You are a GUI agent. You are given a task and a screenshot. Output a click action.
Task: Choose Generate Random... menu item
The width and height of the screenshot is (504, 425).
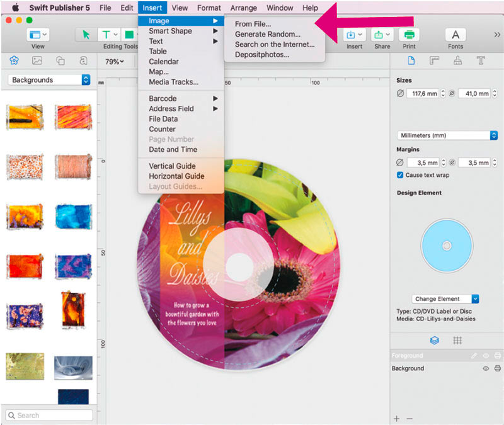(x=267, y=34)
